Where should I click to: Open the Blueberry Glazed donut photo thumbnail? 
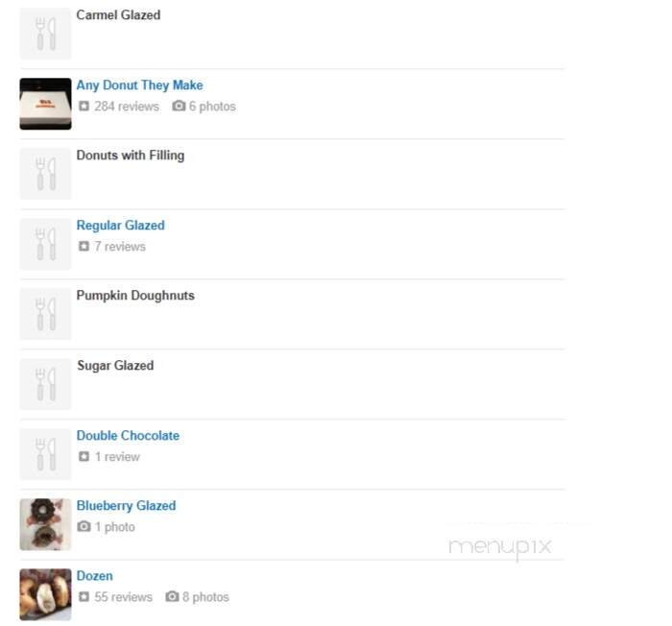click(45, 524)
